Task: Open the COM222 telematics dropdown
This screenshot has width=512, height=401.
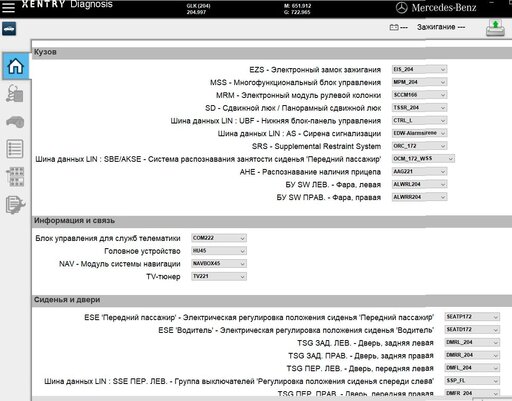Action: point(219,238)
